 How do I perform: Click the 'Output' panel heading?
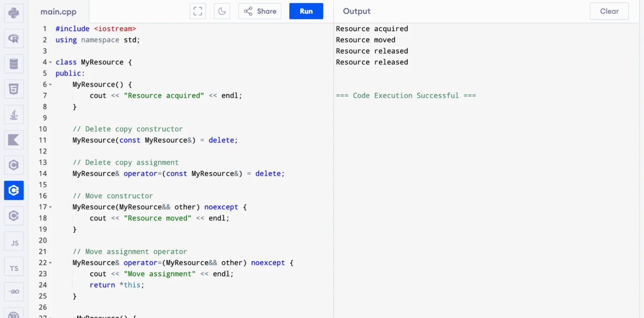357,11
